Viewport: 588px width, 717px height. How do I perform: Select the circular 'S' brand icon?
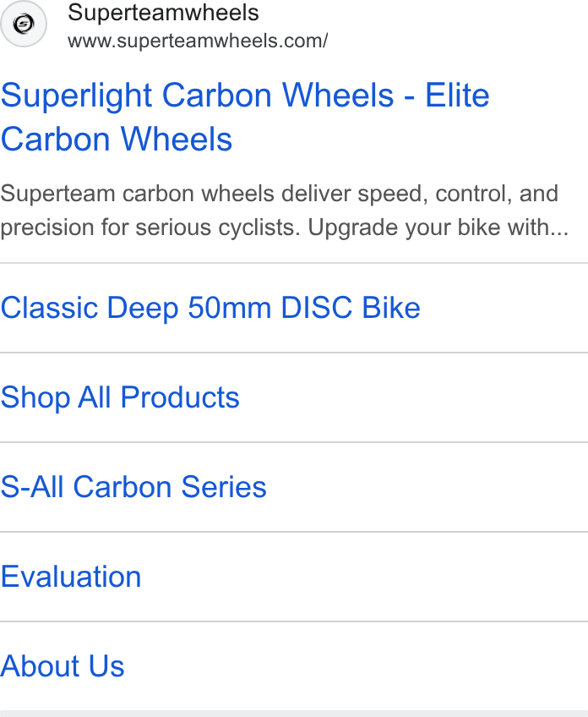point(24,24)
